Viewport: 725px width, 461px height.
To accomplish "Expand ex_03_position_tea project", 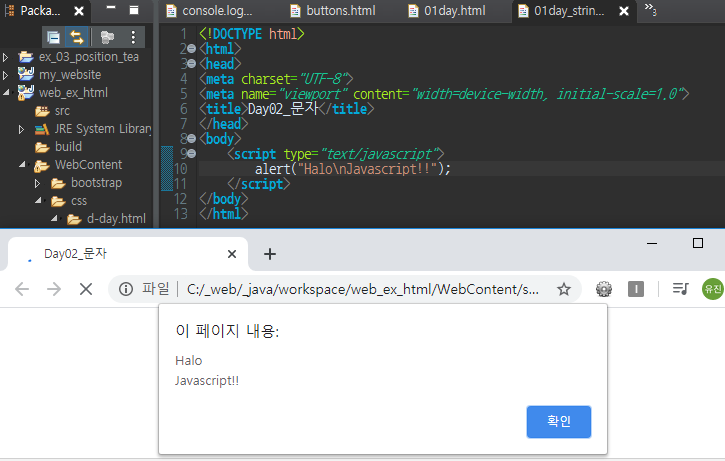I will pyautogui.click(x=6, y=57).
